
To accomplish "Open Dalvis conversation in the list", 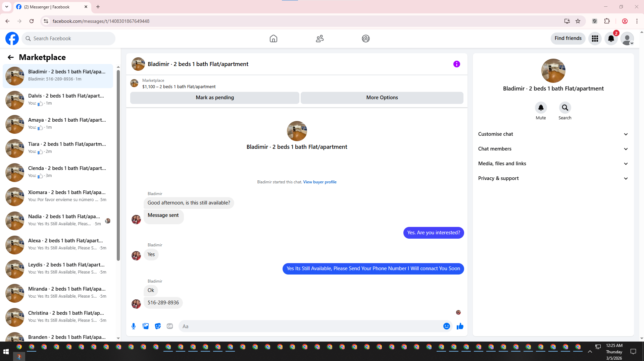I will pos(58,100).
